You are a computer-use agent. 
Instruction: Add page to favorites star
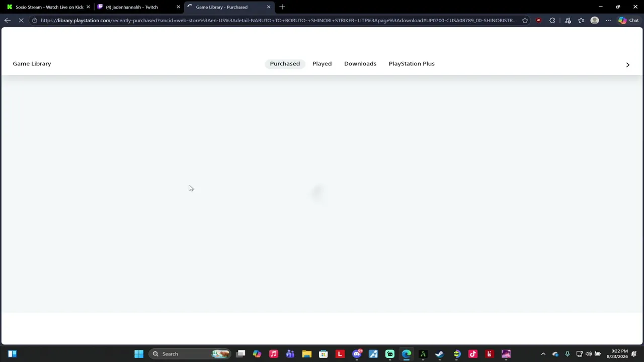click(x=525, y=21)
